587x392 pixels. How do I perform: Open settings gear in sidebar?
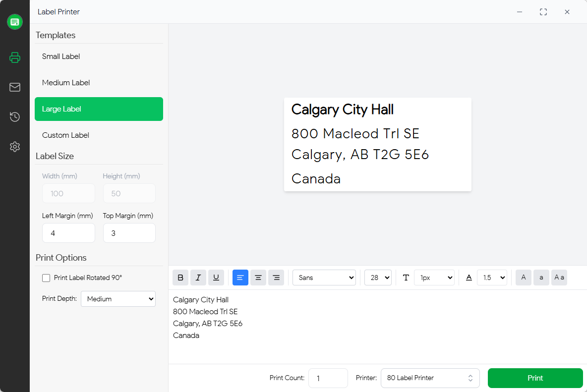pyautogui.click(x=15, y=147)
